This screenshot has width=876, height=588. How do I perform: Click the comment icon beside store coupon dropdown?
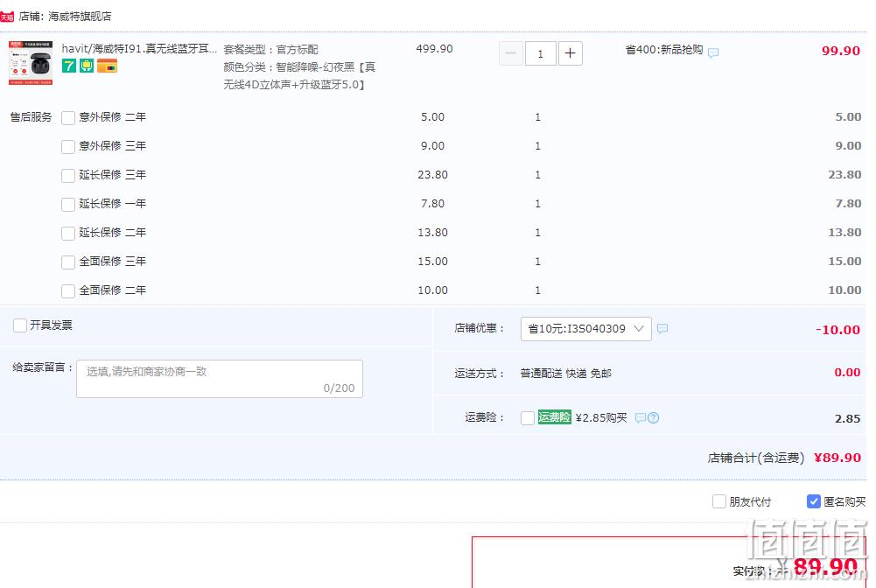click(662, 329)
